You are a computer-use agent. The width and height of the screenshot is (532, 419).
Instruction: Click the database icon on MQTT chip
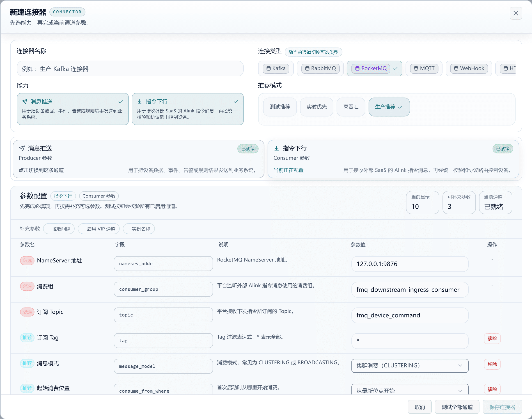point(416,68)
